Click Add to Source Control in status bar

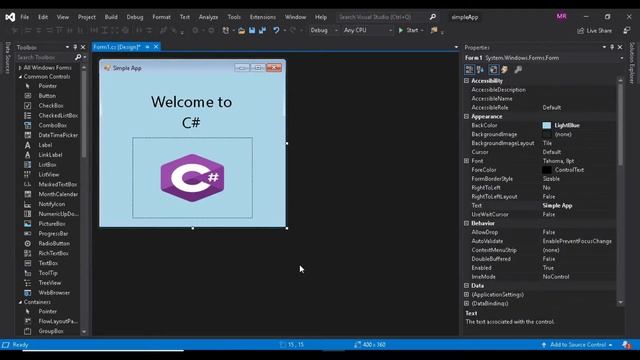578,345
